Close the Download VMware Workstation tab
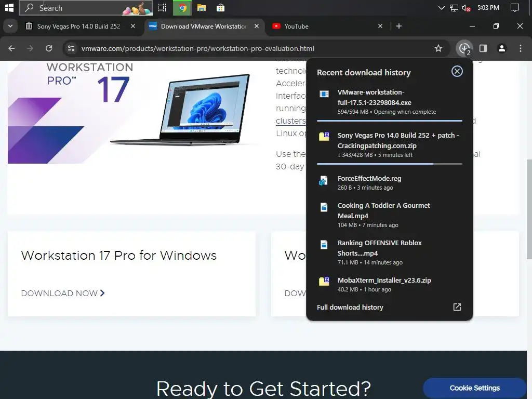Viewport: 532px width, 399px height. 257,26
